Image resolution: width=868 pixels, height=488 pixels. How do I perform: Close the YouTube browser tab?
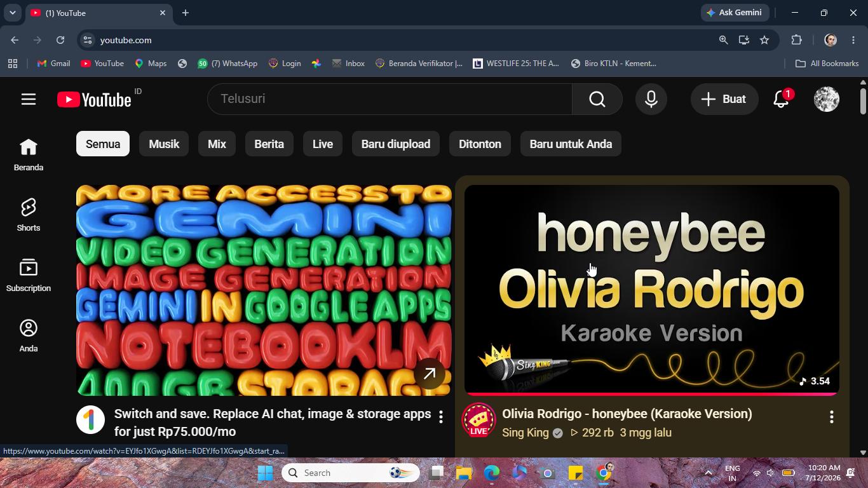point(163,13)
